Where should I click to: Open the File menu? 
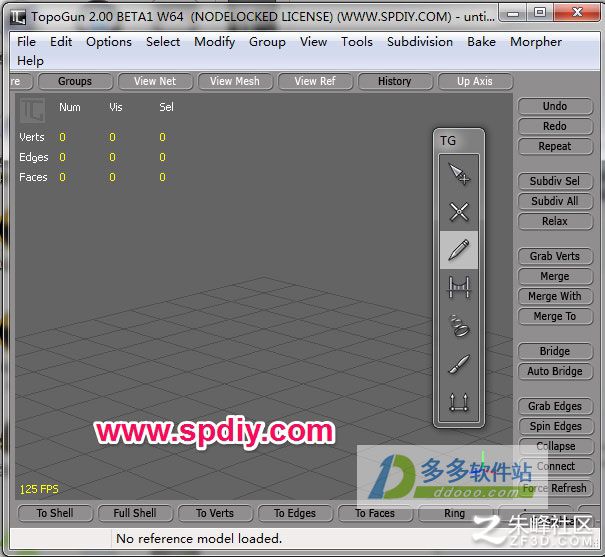26,42
